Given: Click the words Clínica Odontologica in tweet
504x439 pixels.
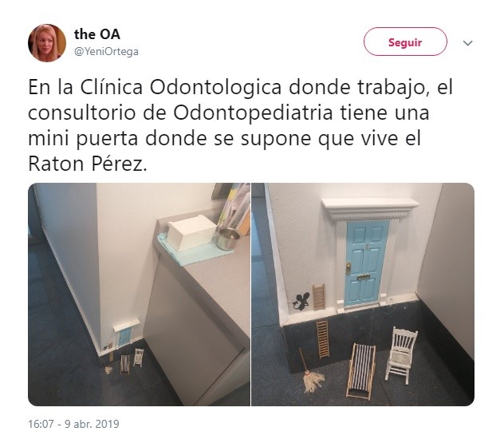Looking at the screenshot, I should (181, 87).
